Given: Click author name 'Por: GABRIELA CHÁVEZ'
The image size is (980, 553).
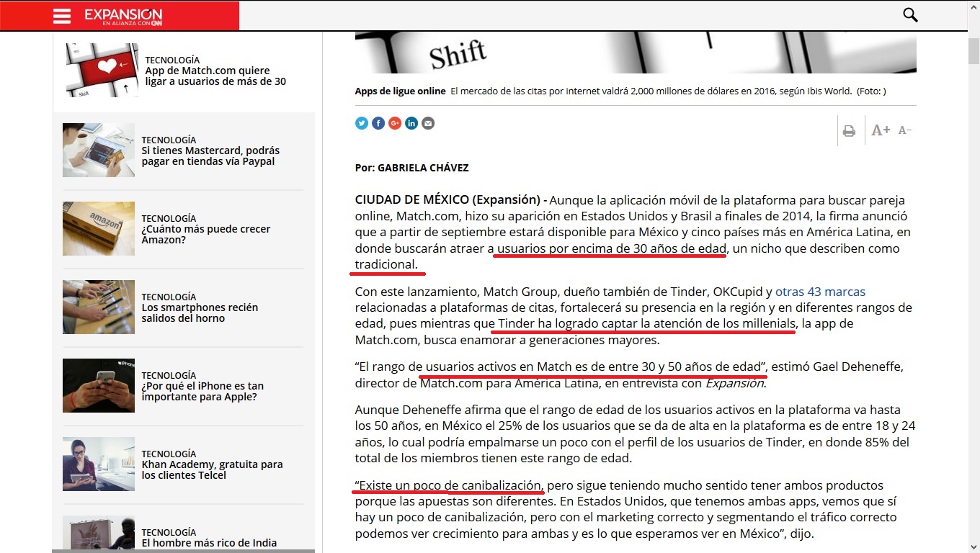Looking at the screenshot, I should [x=412, y=168].
